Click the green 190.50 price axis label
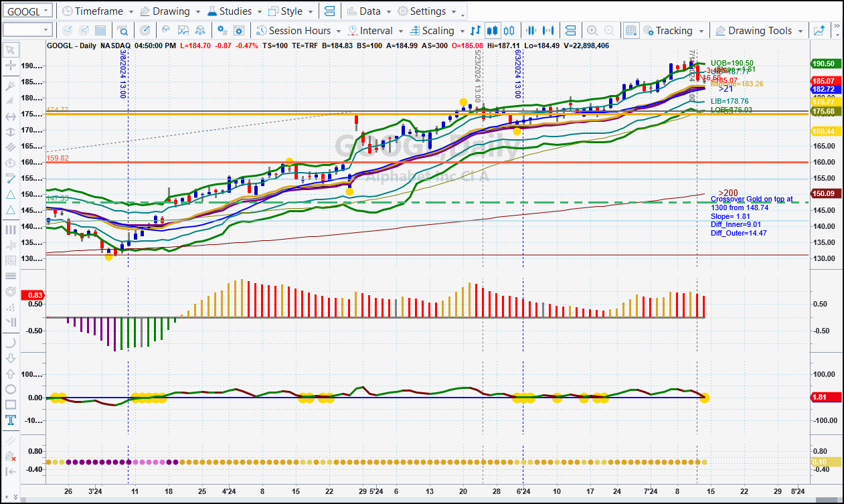Viewport: 844px width, 504px height. point(826,64)
